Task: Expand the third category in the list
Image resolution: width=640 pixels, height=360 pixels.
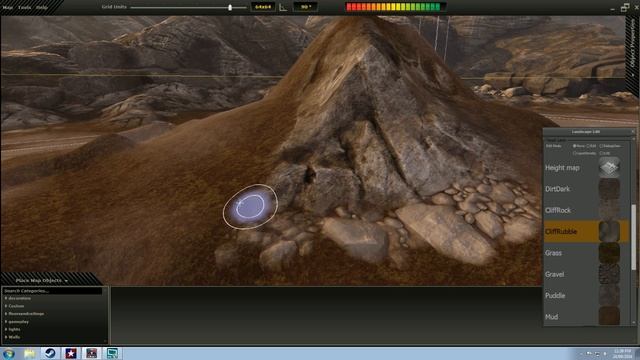Action: click(x=6, y=313)
